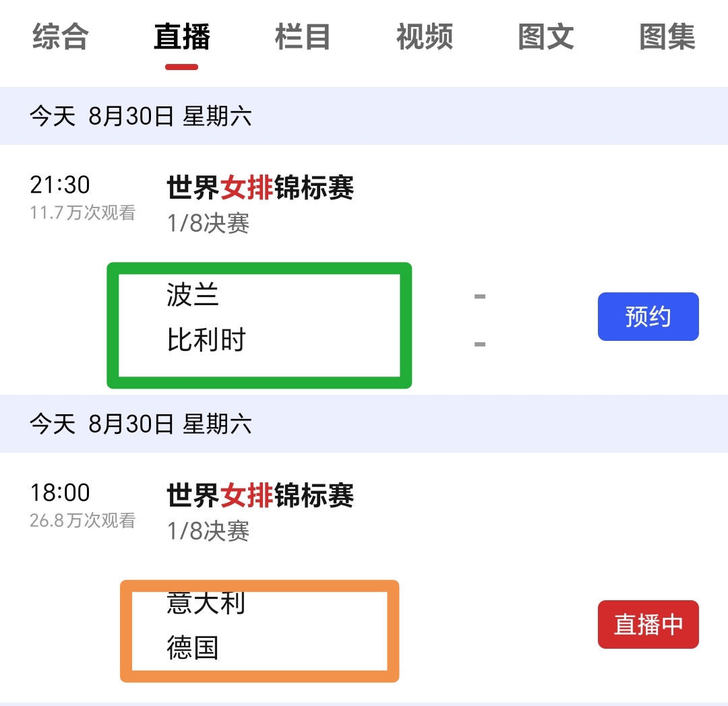Open the 18:00 世界女排锦标赛 match title

[260, 496]
